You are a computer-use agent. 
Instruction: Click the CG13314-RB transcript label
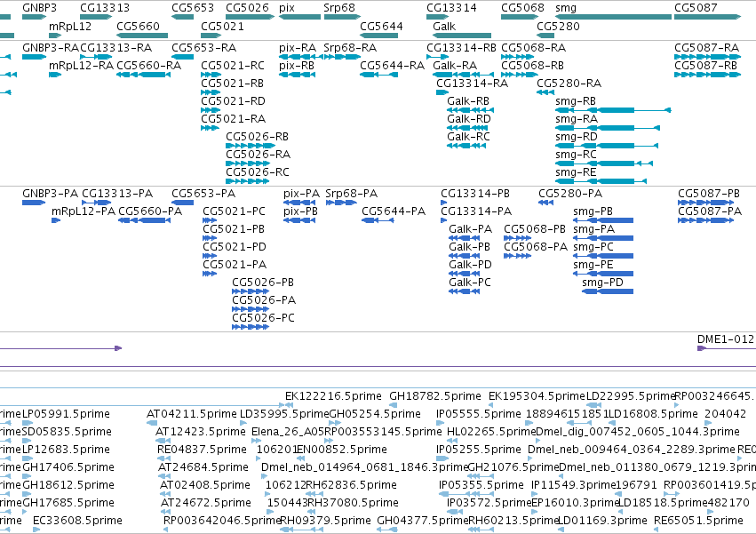(461, 48)
